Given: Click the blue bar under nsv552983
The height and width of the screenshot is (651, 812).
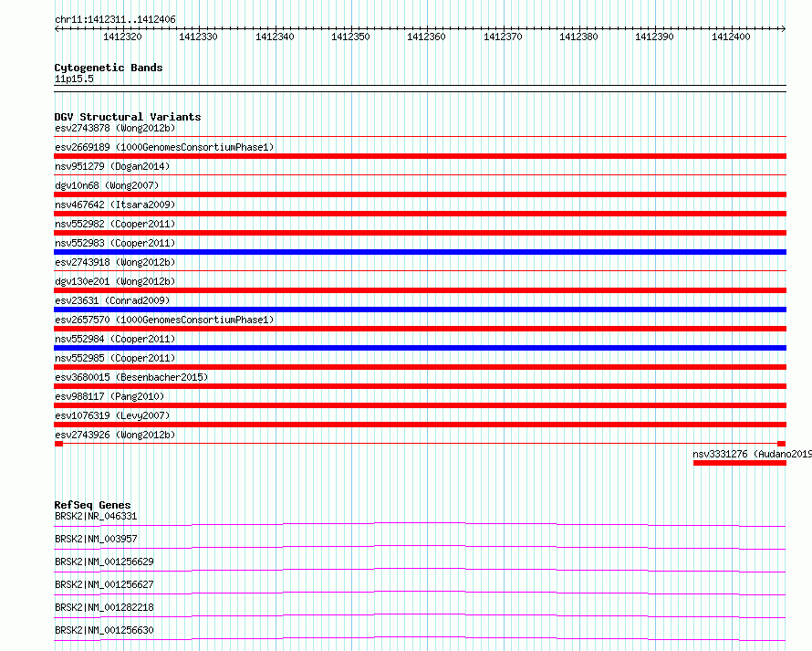Looking at the screenshot, I should pyautogui.click(x=420, y=252).
